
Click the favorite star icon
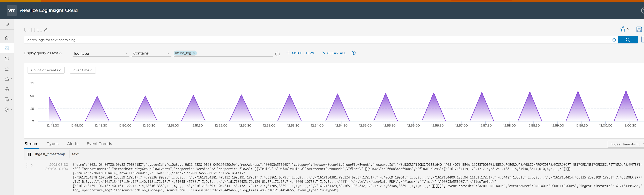(x=623, y=29)
